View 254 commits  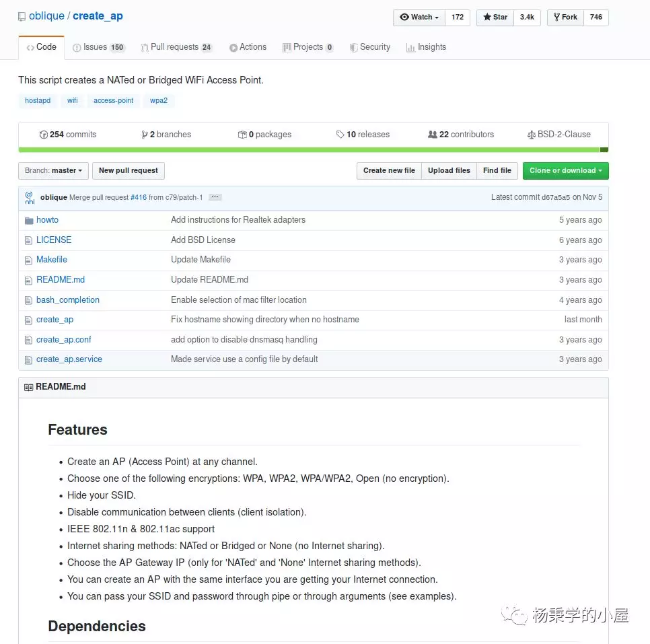(68, 135)
